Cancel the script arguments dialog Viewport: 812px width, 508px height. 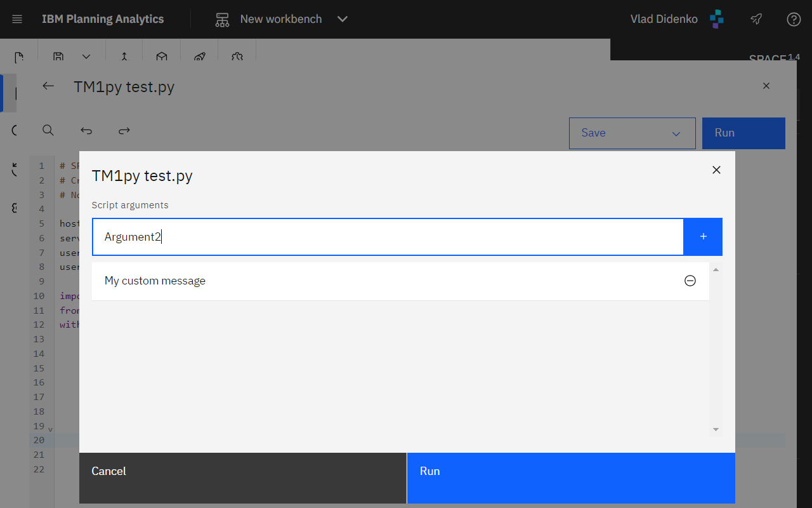coord(243,478)
